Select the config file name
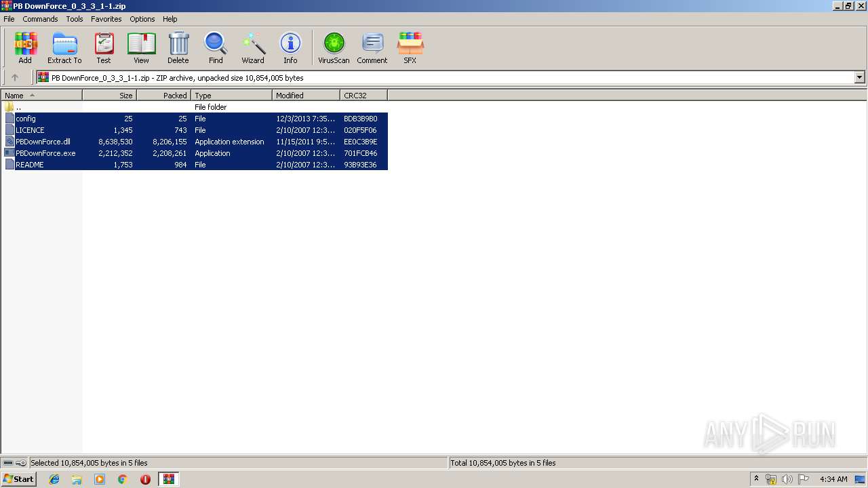Viewport: 868px width, 488px height. (x=26, y=119)
